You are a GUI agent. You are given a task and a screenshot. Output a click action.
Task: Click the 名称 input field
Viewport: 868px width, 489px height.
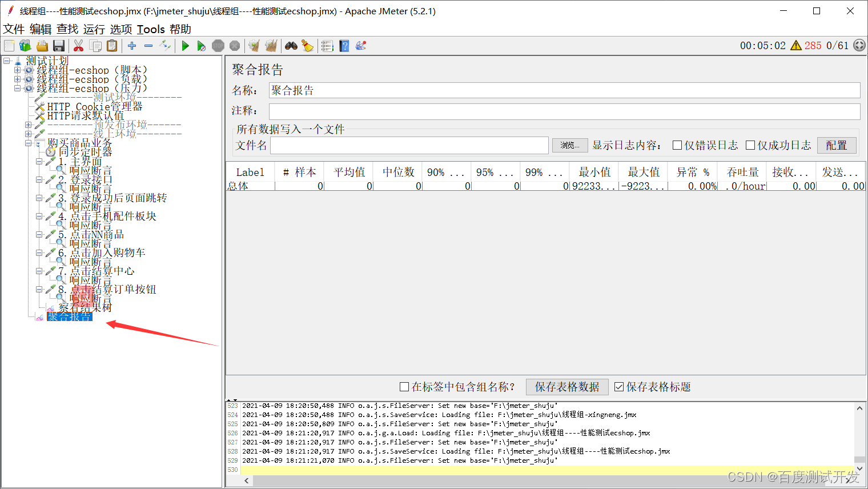pyautogui.click(x=564, y=90)
